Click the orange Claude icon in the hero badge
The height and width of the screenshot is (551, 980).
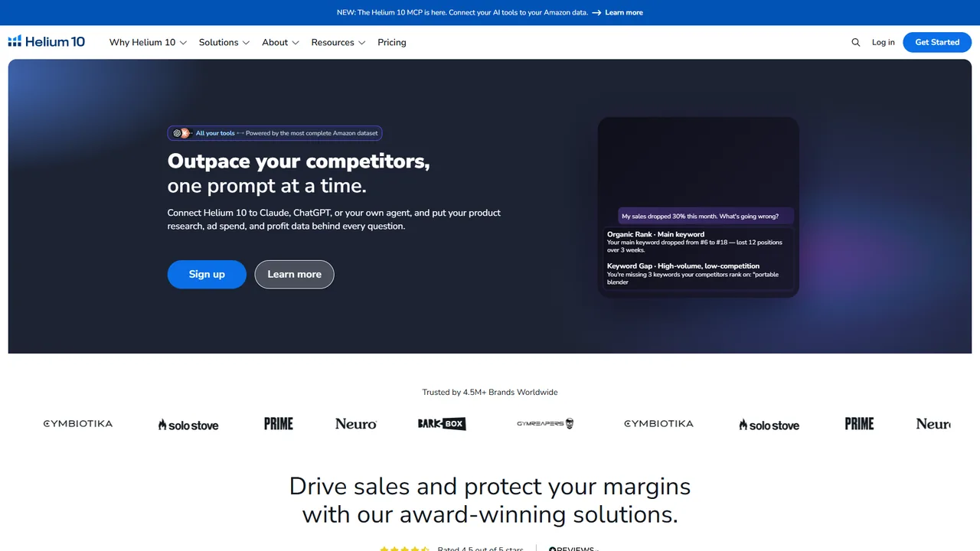(x=185, y=133)
